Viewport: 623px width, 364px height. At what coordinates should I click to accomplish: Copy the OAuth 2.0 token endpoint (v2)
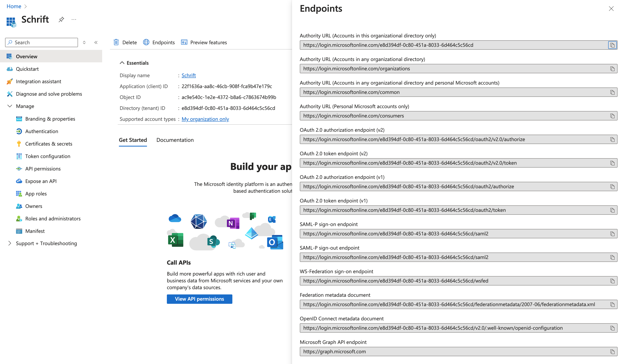coord(612,163)
